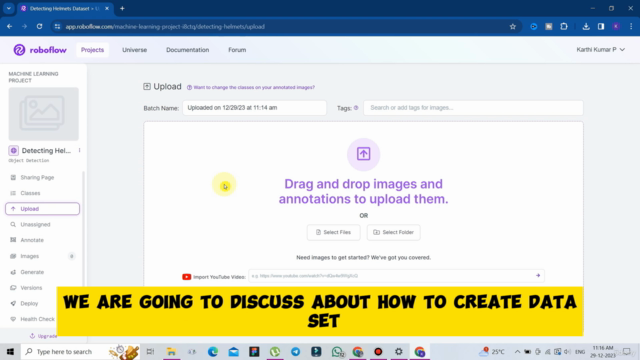Click the site info icon in address bar

point(57,27)
